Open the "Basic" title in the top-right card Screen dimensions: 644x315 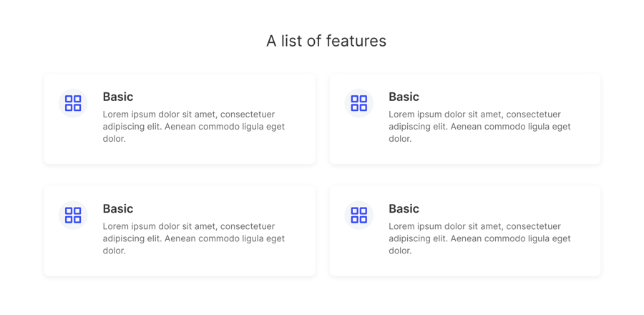404,97
